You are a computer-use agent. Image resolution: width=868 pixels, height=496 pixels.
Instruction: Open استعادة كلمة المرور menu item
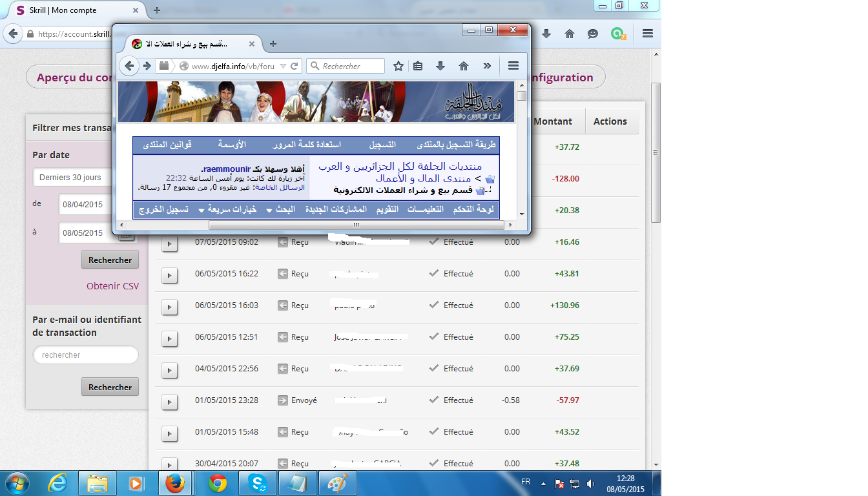[307, 144]
